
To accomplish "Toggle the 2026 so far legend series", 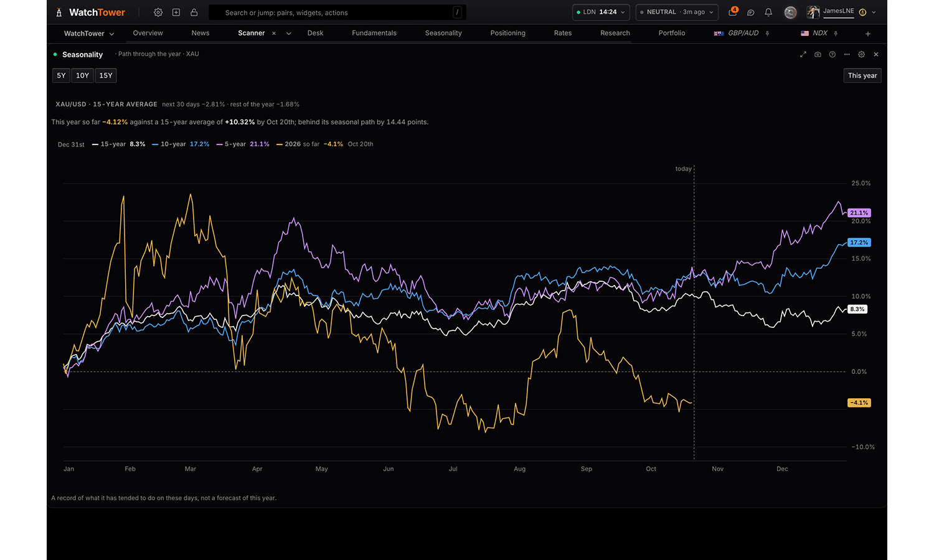I will (309, 144).
